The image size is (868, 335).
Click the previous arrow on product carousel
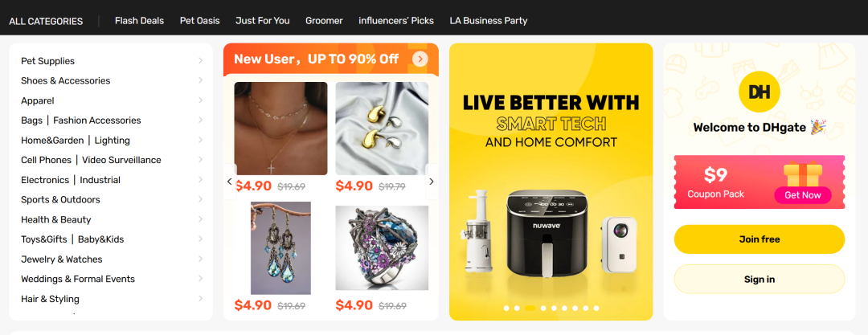click(x=230, y=181)
